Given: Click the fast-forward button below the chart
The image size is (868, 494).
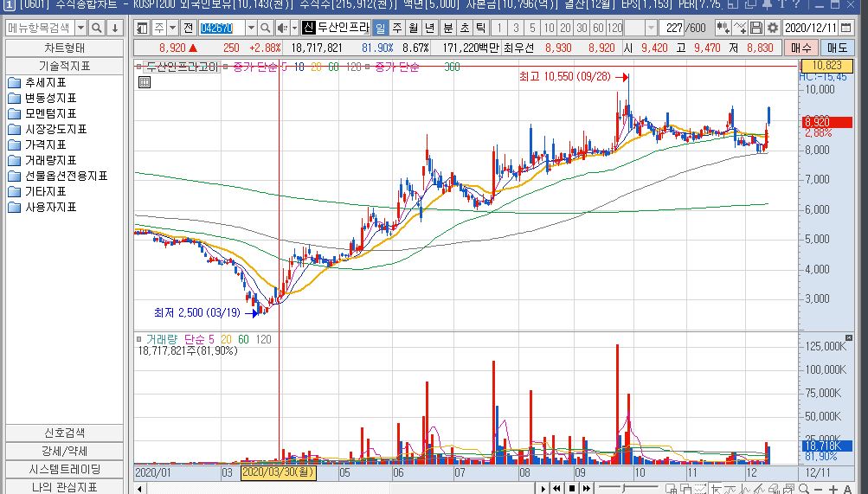Looking at the screenshot, I should coord(586,489).
